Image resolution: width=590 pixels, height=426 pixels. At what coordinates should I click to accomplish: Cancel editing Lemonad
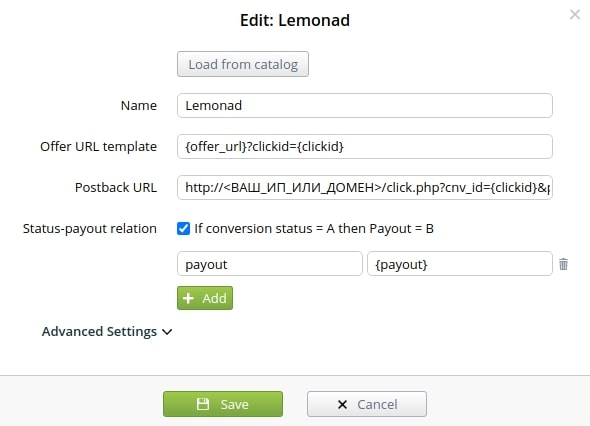pos(367,404)
